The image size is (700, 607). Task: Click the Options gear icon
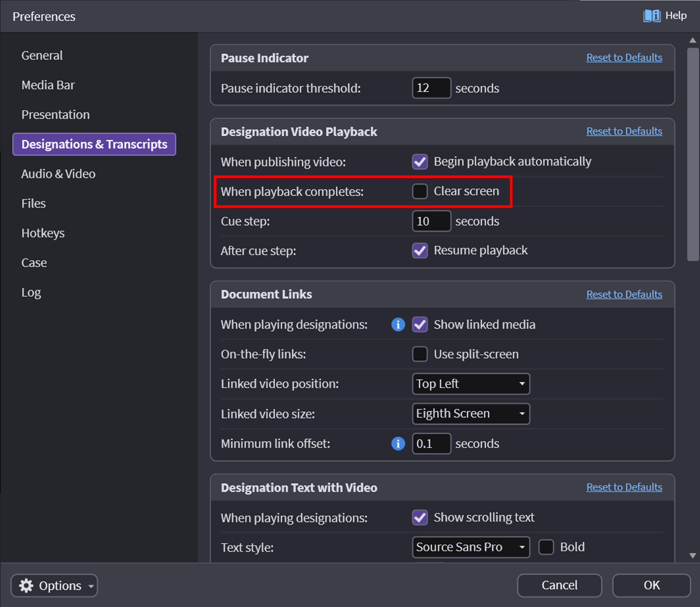pos(26,586)
